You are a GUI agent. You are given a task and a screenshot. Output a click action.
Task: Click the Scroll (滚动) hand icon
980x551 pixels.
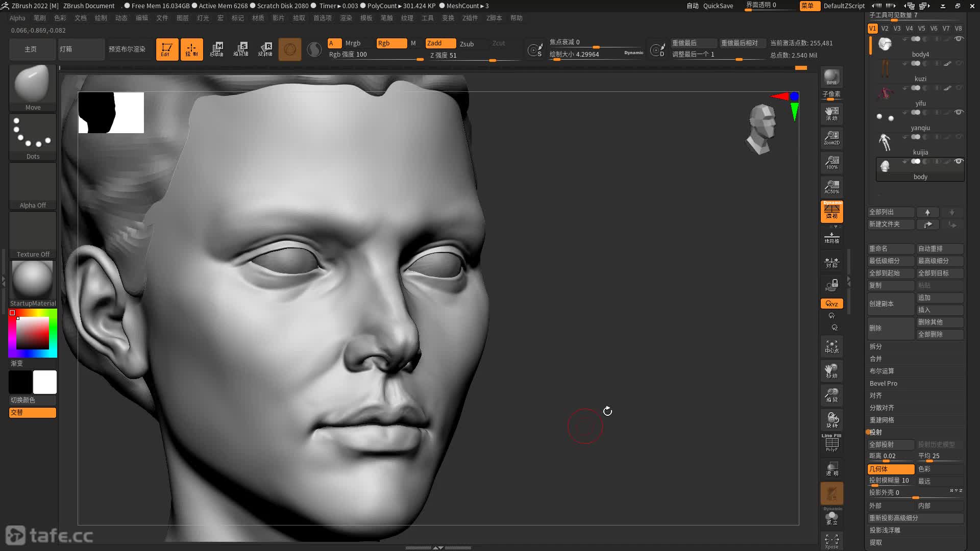pyautogui.click(x=831, y=113)
